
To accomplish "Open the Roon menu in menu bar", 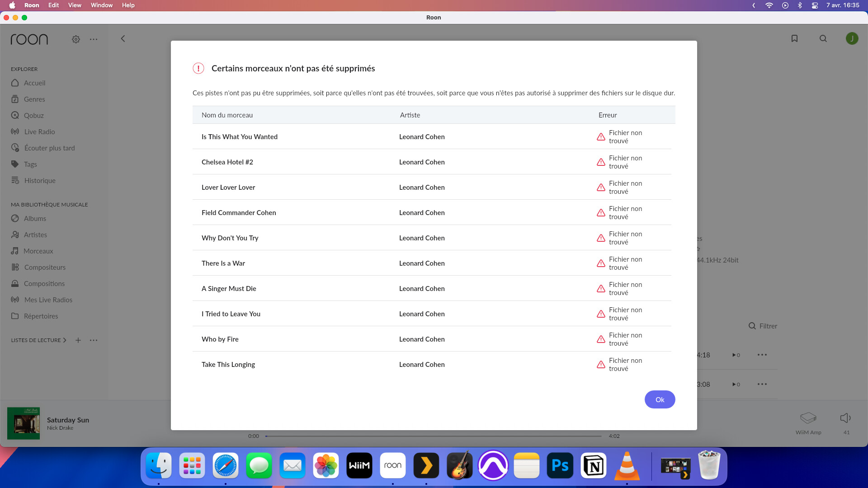I will (x=32, y=5).
